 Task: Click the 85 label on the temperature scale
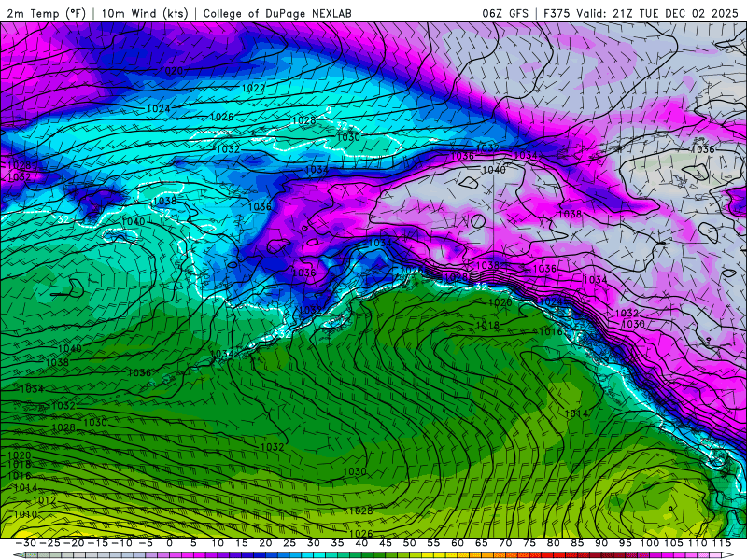577,543
